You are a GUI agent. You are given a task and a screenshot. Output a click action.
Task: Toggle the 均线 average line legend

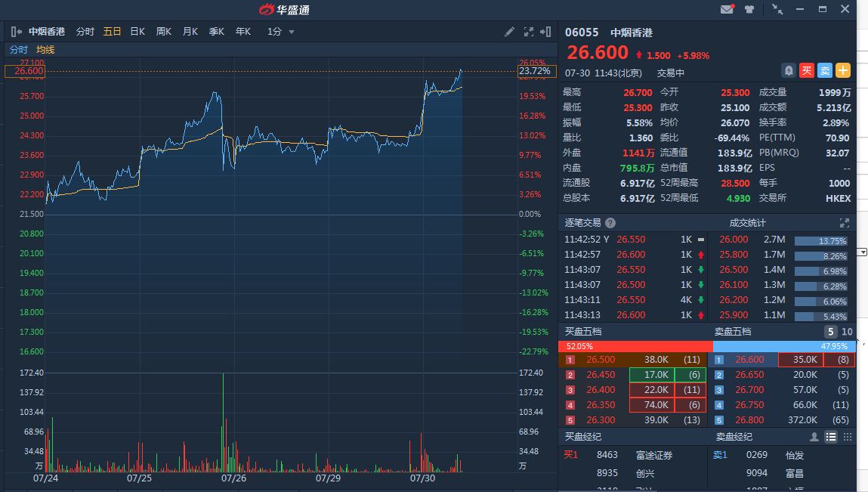45,50
